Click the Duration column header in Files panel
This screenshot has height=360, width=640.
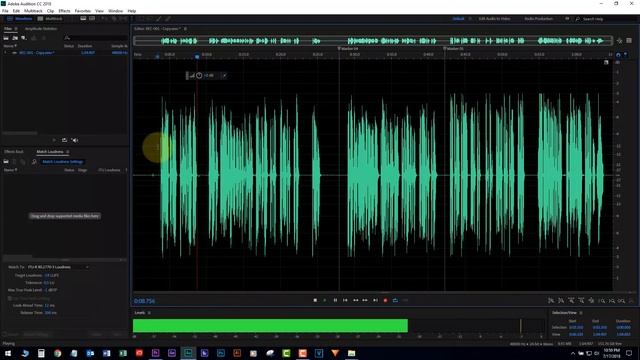85,46
